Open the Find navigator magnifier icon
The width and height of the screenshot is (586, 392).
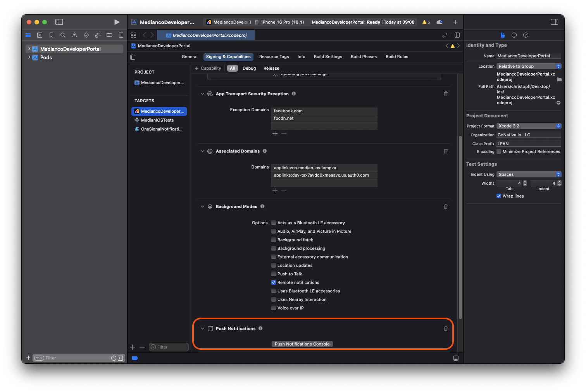point(63,35)
